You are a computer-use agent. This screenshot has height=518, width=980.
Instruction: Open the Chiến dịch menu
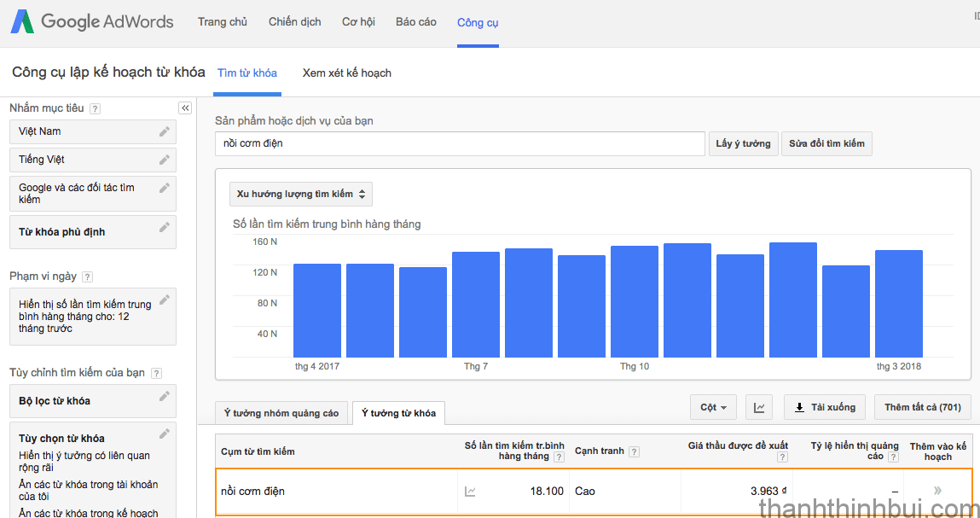pos(295,22)
